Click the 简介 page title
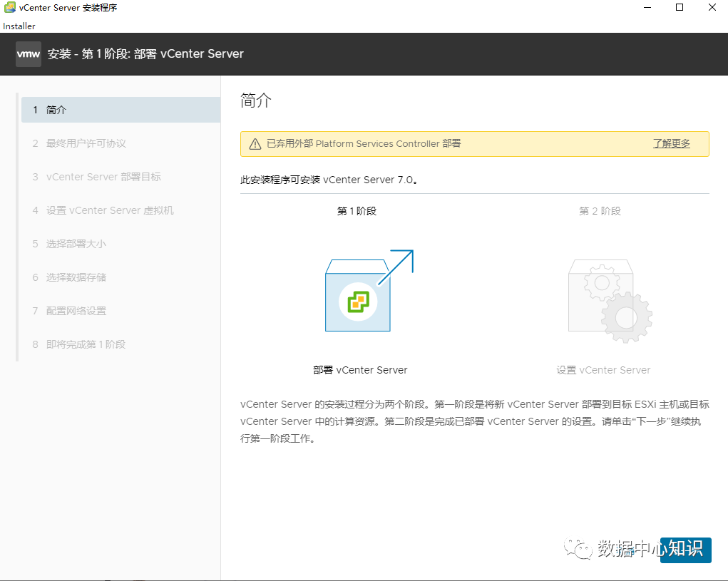 256,101
